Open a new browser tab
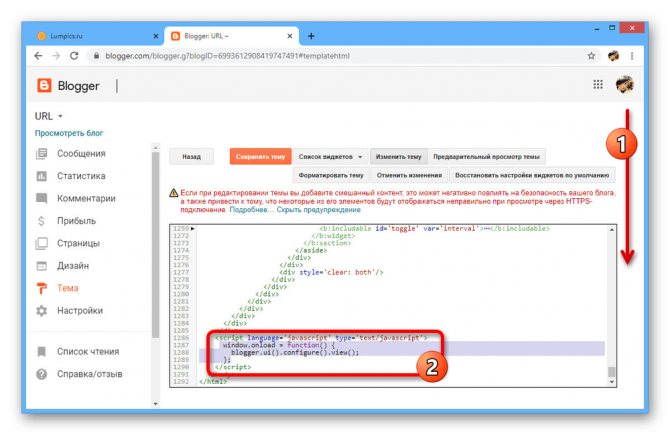 311,36
